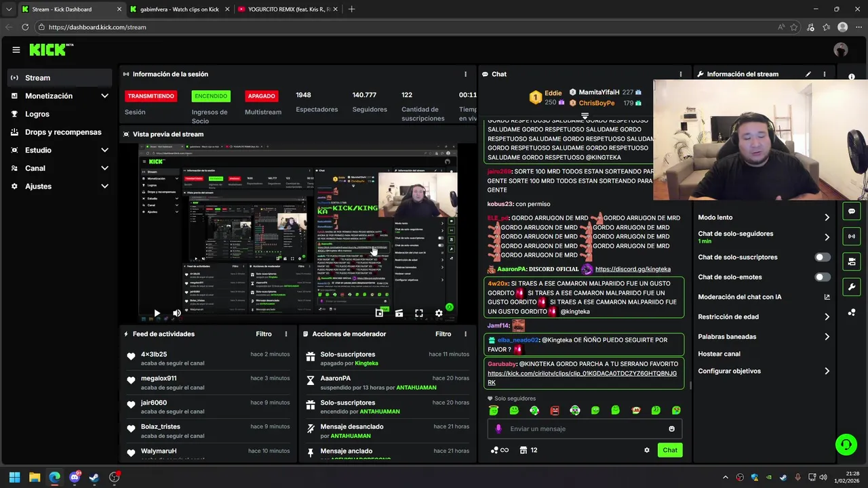Open chat settings gear icon
The height and width of the screenshot is (488, 868).
point(647,450)
